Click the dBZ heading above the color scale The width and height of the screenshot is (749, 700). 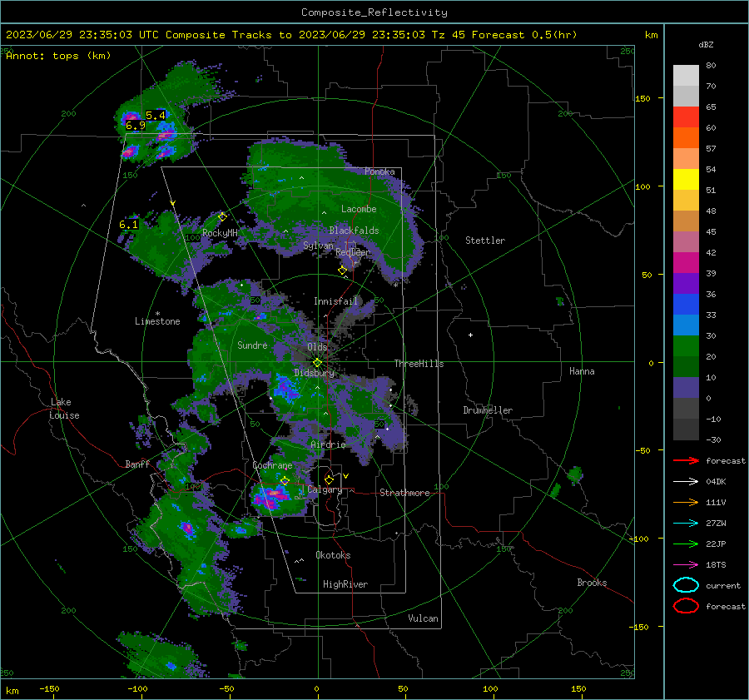706,44
